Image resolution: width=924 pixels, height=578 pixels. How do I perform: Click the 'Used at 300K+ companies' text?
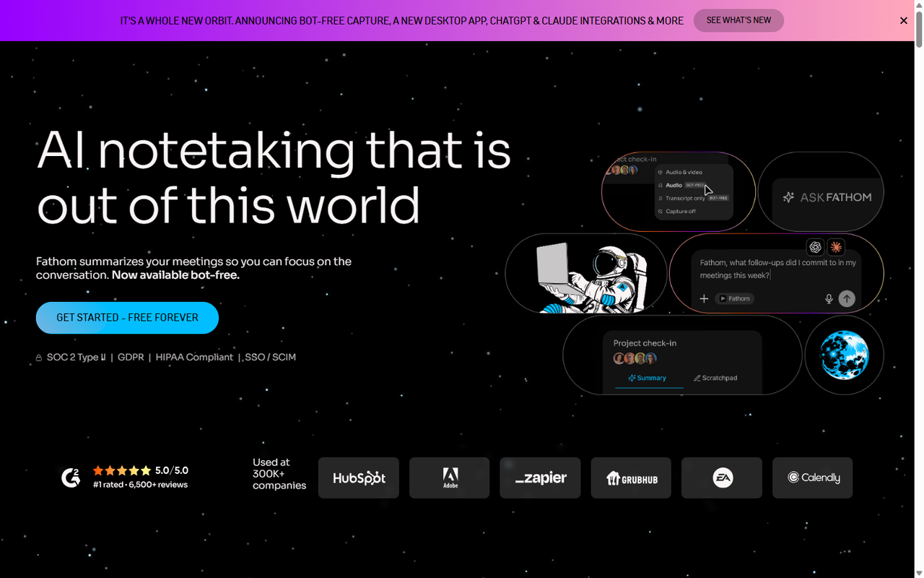[279, 474]
